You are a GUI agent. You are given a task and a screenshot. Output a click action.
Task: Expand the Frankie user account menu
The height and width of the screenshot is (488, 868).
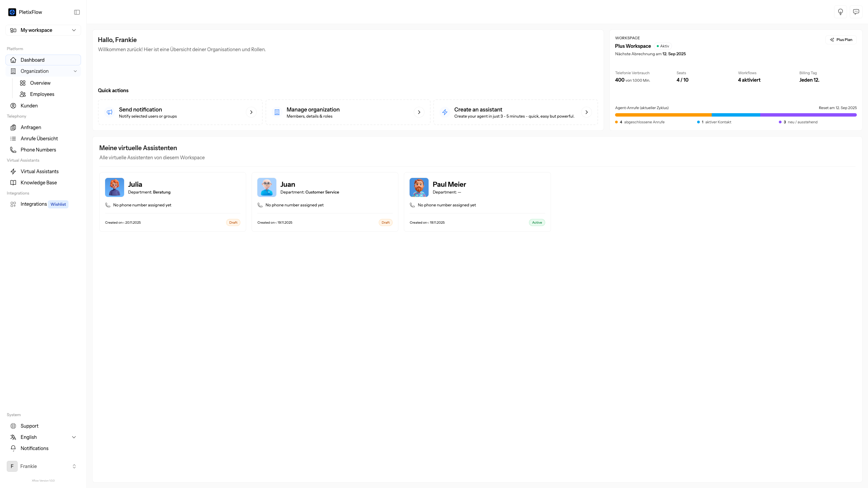point(43,466)
